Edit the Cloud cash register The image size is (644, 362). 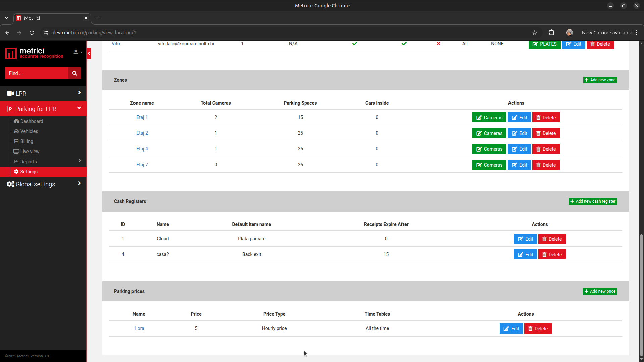coord(525,239)
